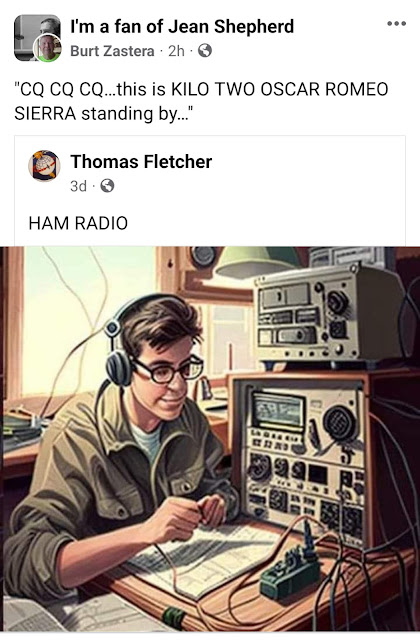Click the CQ CQ CQ post text

click(x=201, y=101)
